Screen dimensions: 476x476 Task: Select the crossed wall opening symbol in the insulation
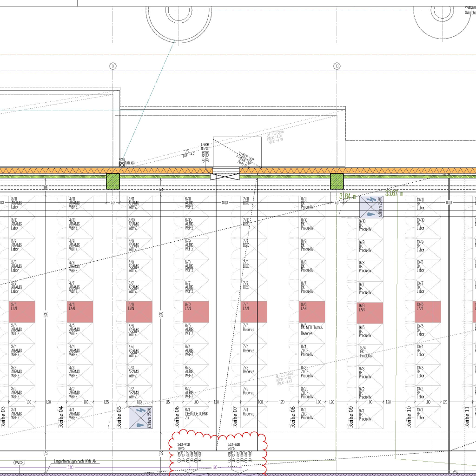pyautogui.click(x=225, y=177)
